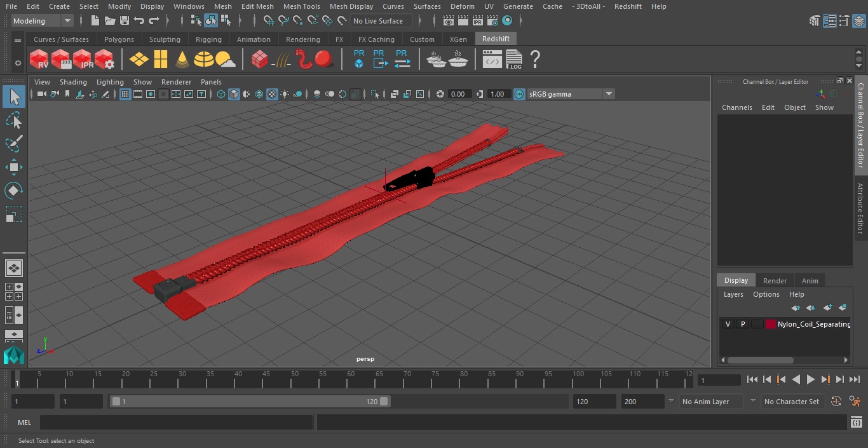Screen dimensions: 868x448
Task: Switch to the Render layer tab
Action: point(775,281)
